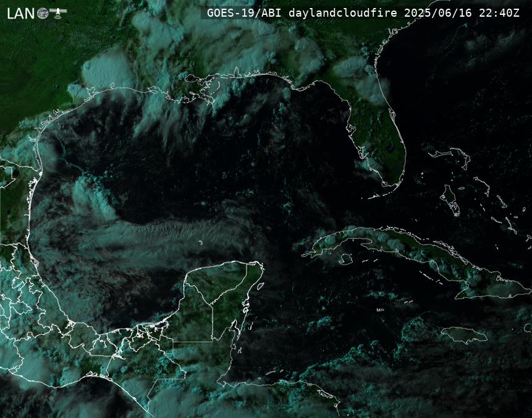Viewport: 532px width, 418px height.
Task: Click the "22:40Z" timestamp text
Action: (499, 13)
